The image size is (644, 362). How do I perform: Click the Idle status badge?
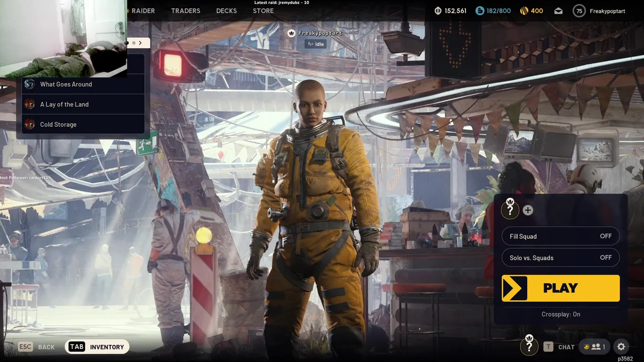point(315,44)
